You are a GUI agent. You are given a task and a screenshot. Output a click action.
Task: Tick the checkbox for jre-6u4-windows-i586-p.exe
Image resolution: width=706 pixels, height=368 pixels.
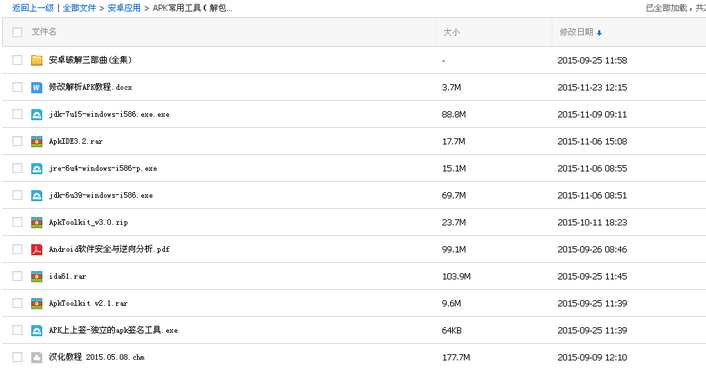(17, 168)
